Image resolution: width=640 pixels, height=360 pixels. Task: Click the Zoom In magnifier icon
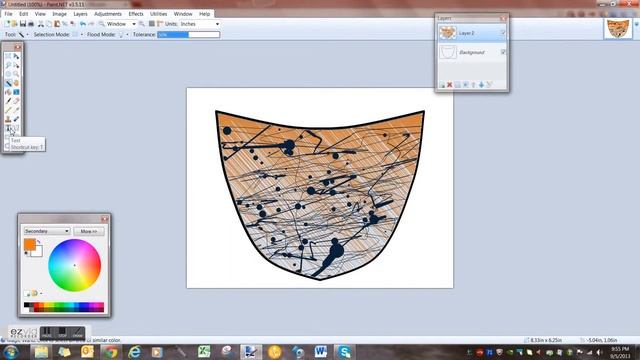pos(142,24)
